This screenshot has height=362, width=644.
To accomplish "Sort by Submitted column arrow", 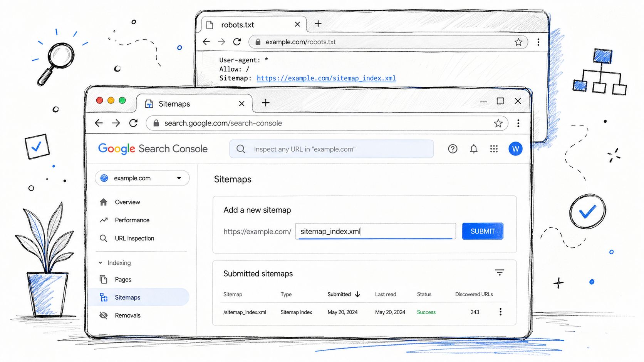I will [x=357, y=294].
